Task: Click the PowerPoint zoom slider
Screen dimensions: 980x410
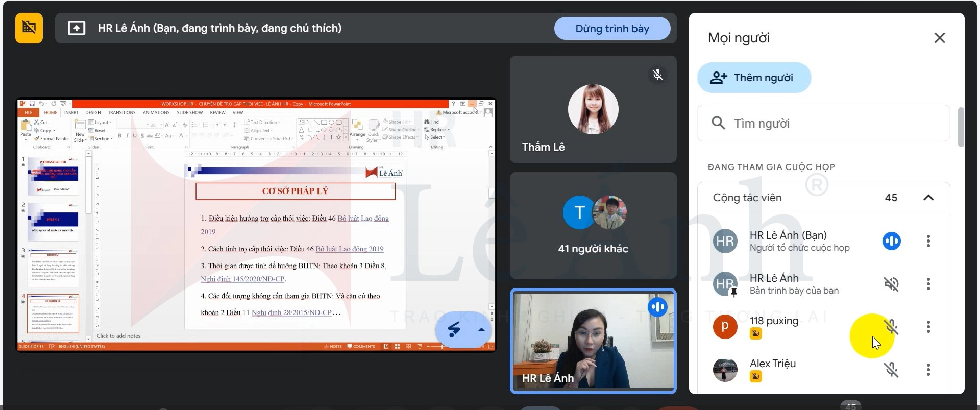Action: [442, 347]
